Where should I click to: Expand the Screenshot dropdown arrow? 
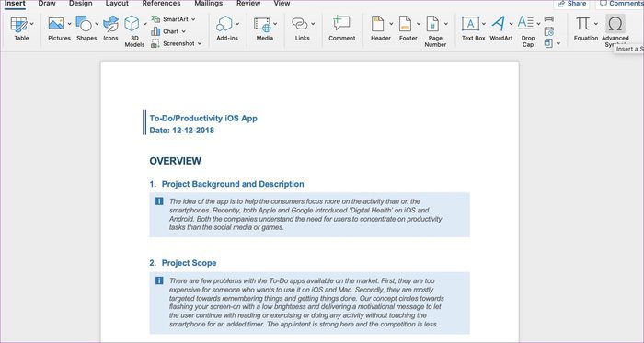[200, 43]
